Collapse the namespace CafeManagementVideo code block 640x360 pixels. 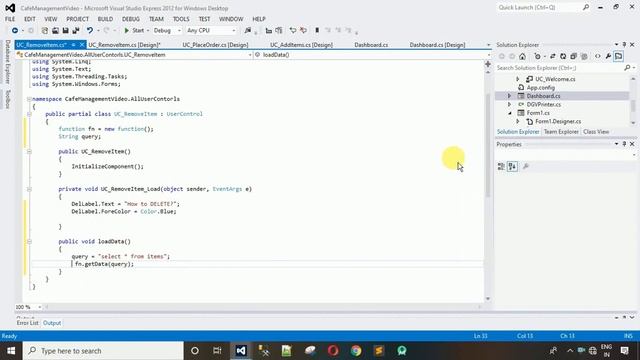coord(29,99)
